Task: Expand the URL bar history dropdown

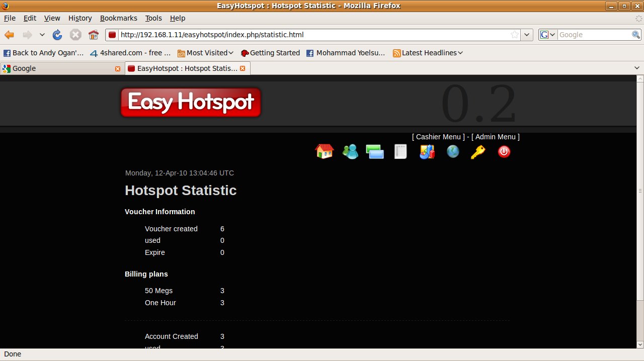Action: pyautogui.click(x=527, y=35)
